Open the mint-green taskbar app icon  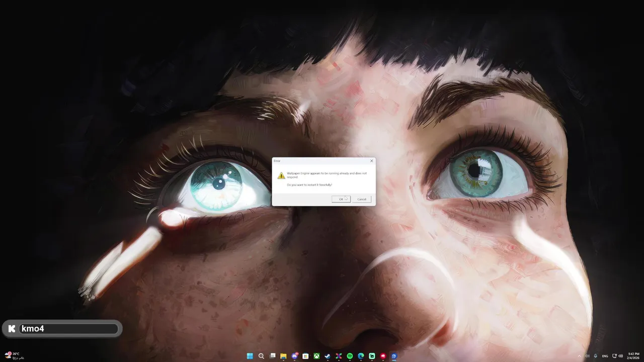(x=372, y=356)
